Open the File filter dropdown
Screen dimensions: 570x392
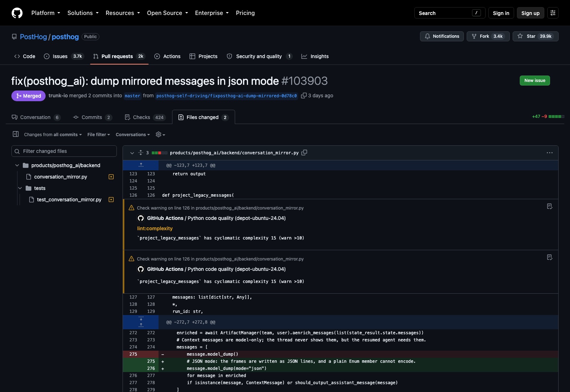(99, 134)
